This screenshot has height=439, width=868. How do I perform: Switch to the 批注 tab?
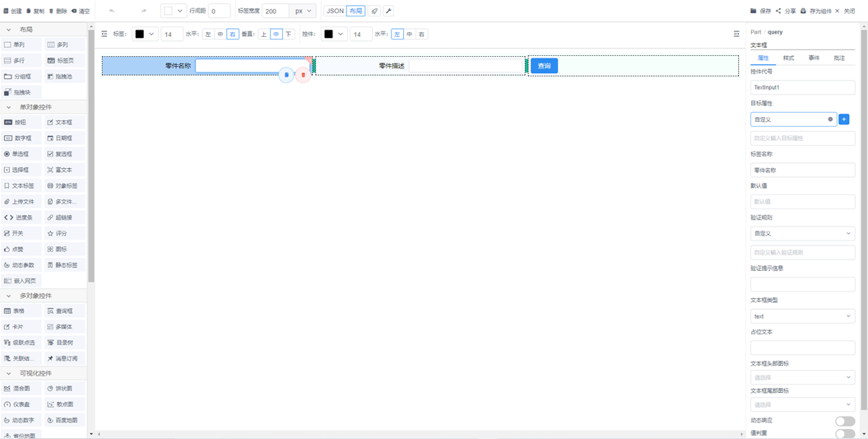point(839,58)
